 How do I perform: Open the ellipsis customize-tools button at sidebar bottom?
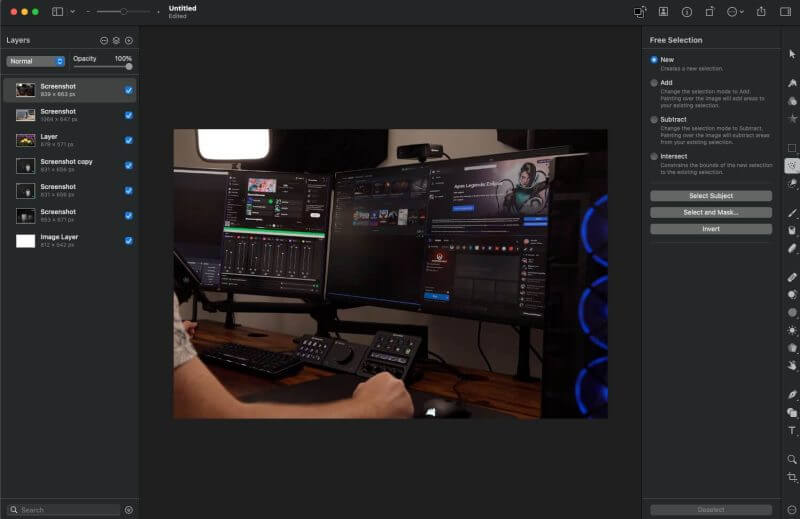tap(792, 509)
